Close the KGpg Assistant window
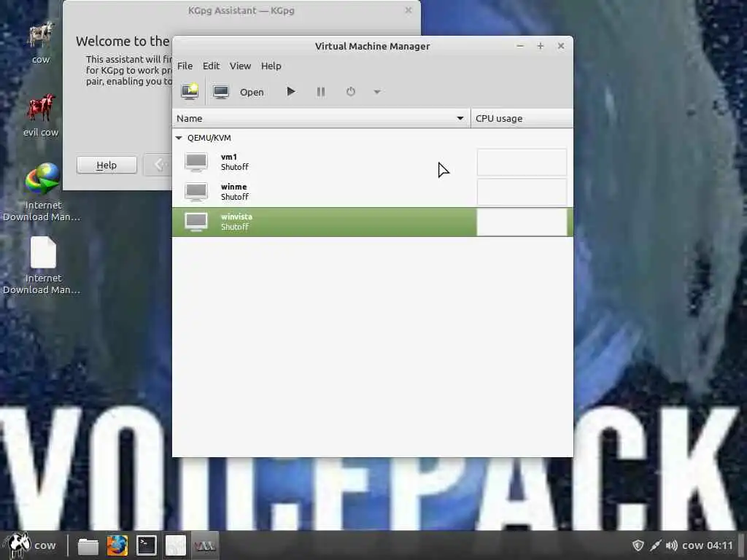Screen dimensions: 747x560 [x=409, y=10]
